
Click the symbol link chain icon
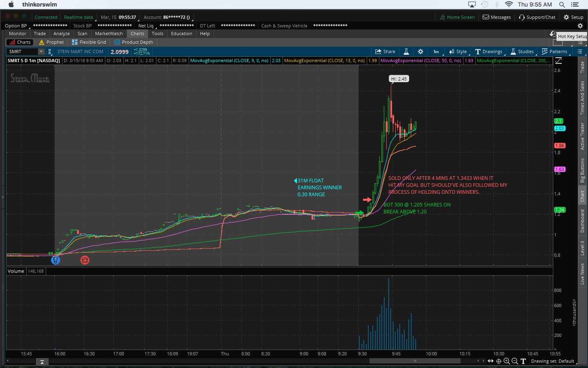click(x=50, y=52)
